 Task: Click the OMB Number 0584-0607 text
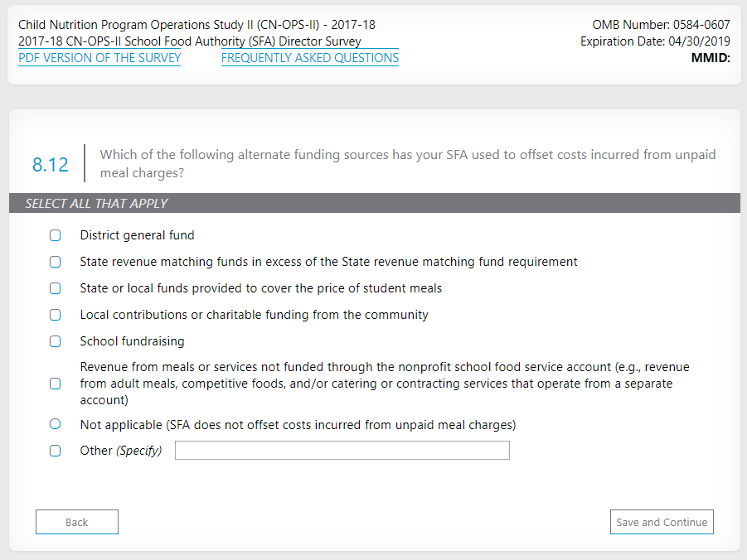pyautogui.click(x=661, y=25)
